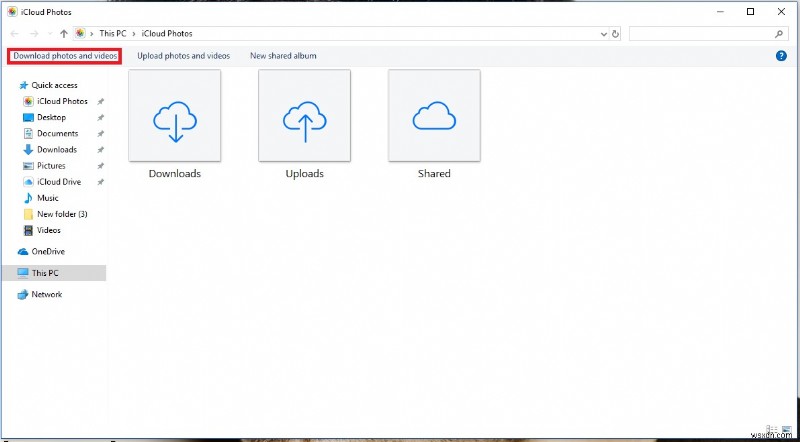The height and width of the screenshot is (442, 800).
Task: Click the Desktop sidebar icon
Action: 29,117
